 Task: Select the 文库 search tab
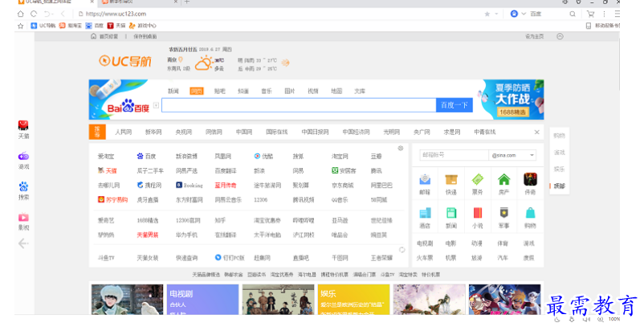(x=360, y=91)
